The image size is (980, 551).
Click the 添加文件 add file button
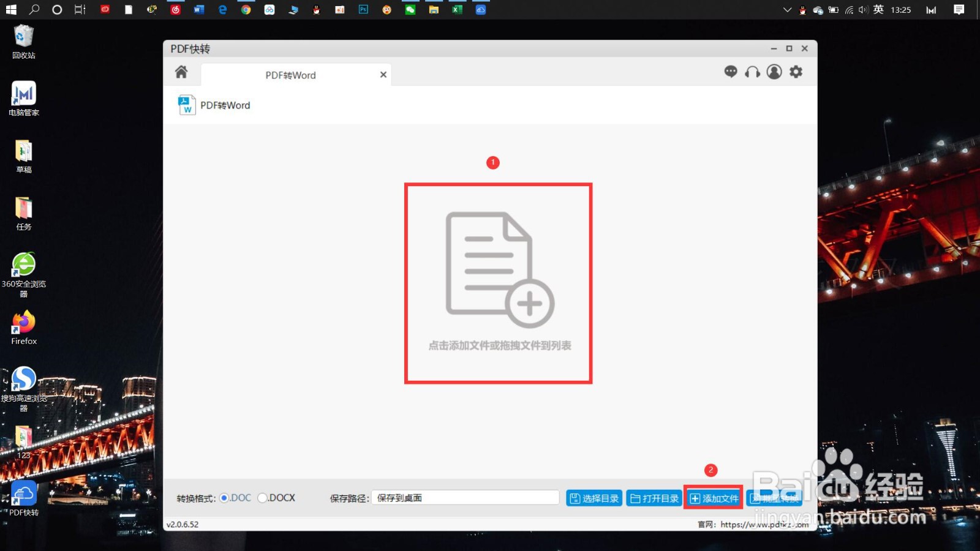(x=713, y=498)
